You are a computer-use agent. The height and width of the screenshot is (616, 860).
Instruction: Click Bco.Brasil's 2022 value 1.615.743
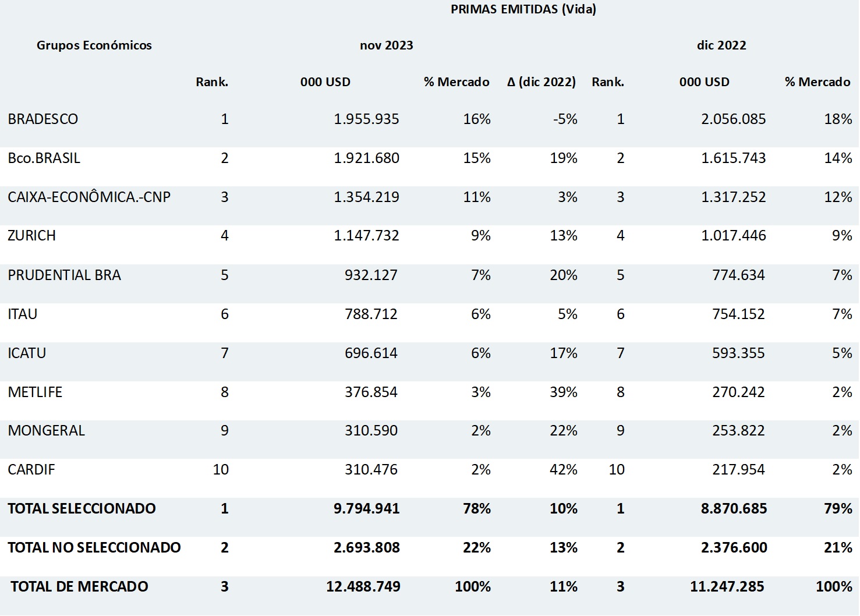pos(734,158)
